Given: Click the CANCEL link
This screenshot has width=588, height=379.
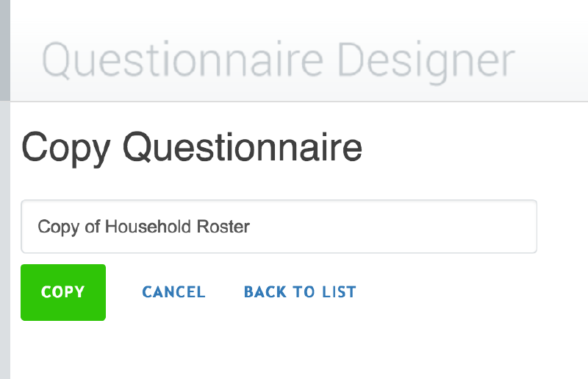Looking at the screenshot, I should [173, 292].
